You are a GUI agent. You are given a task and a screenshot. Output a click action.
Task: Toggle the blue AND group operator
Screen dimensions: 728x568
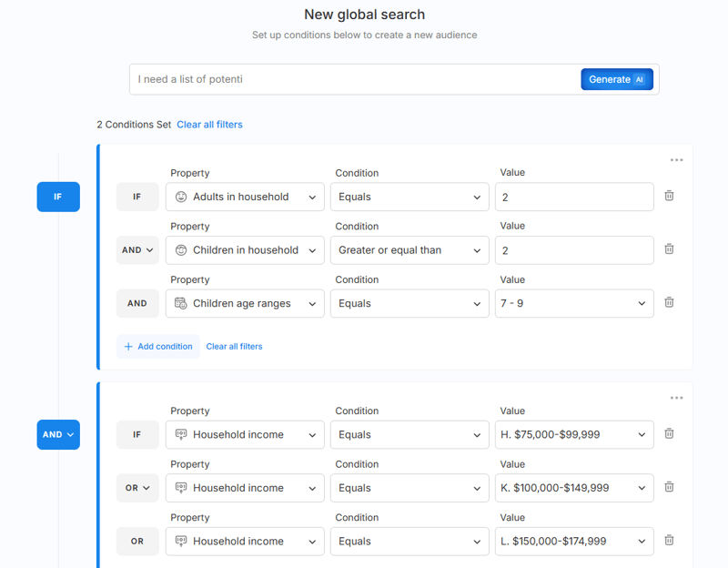[58, 435]
